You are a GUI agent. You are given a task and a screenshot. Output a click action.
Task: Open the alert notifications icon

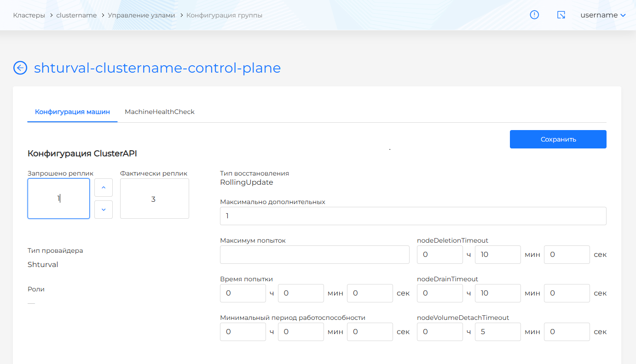pos(534,15)
